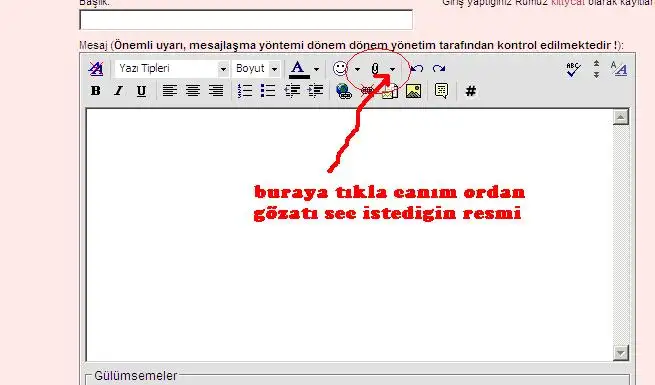Center align the message text
This screenshot has width=655, height=385.
[x=193, y=91]
